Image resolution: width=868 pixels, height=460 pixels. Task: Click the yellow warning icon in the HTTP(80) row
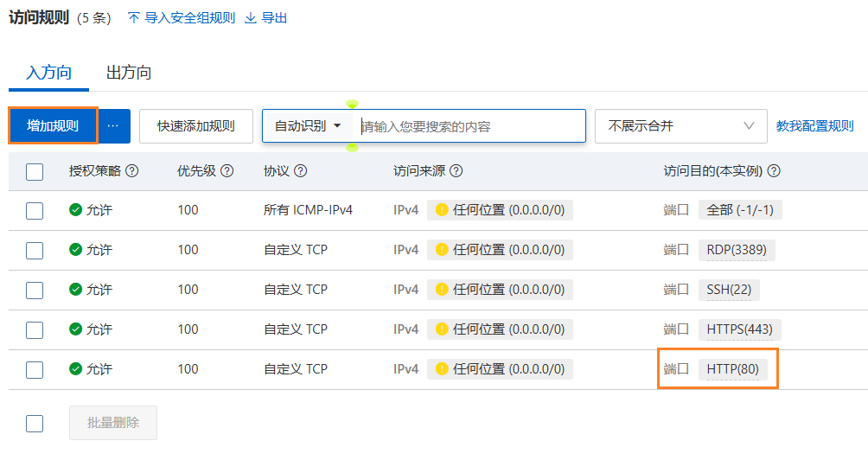point(442,368)
